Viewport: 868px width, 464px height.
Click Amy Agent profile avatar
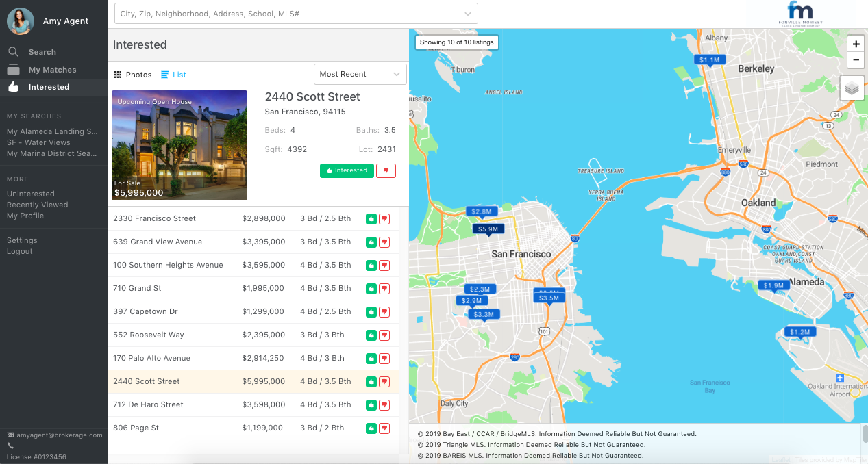tap(21, 21)
